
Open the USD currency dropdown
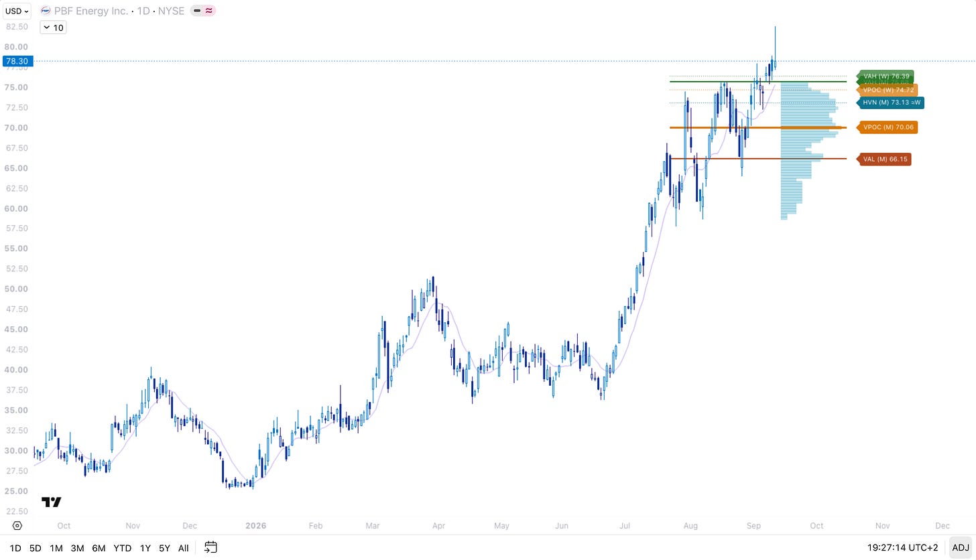pyautogui.click(x=17, y=11)
